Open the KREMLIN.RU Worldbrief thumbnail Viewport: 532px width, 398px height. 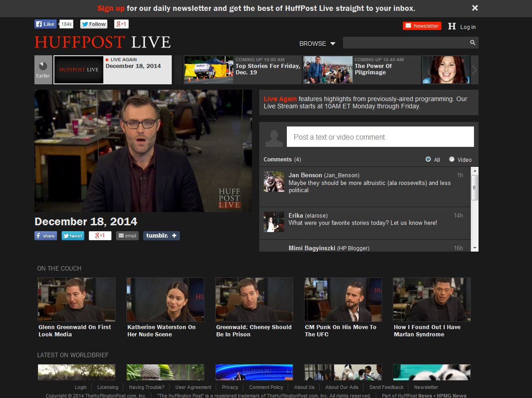coord(254,372)
